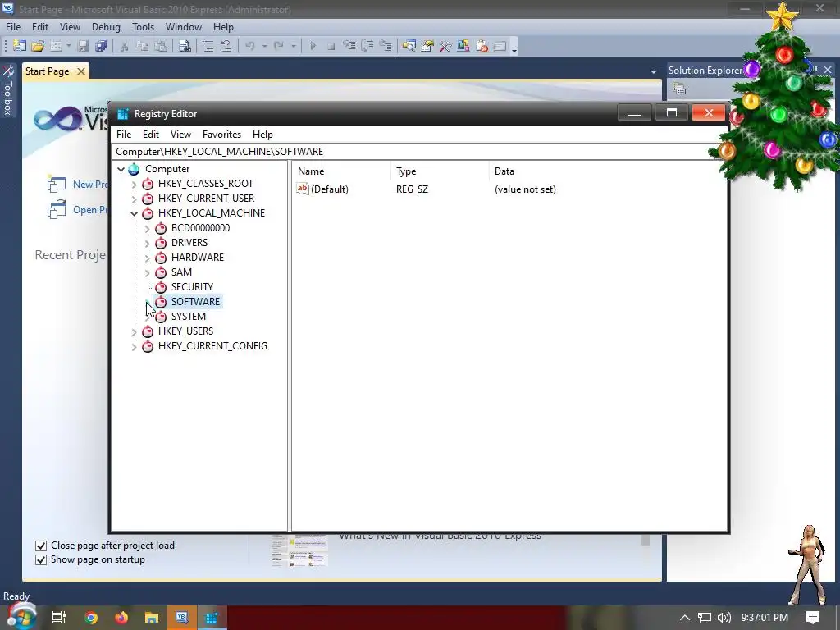Click New Project link on Start Page
Viewport: 840px width, 630px height.
point(90,185)
